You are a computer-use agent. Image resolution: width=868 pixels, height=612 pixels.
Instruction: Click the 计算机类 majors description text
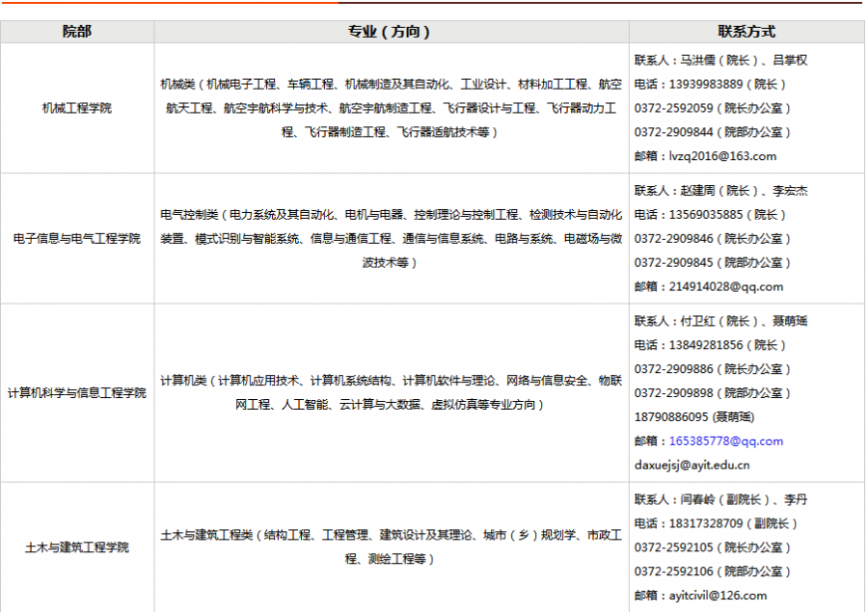391,393
